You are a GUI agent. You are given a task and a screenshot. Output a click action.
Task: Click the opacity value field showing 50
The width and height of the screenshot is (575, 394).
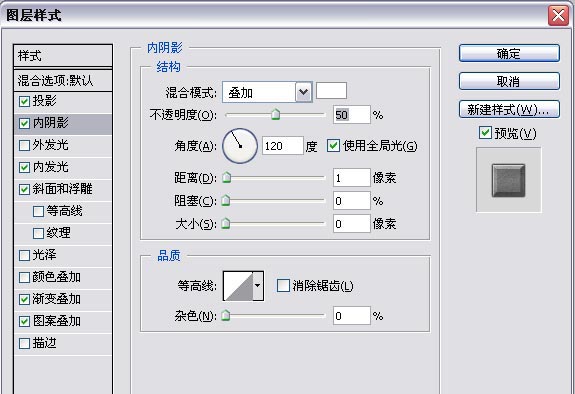352,115
